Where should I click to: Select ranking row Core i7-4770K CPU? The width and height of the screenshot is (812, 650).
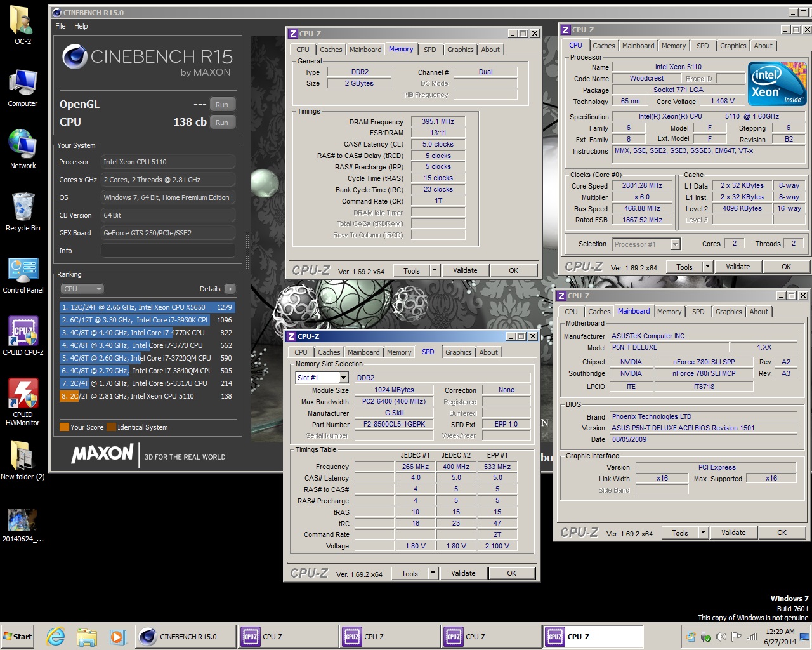coord(147,333)
